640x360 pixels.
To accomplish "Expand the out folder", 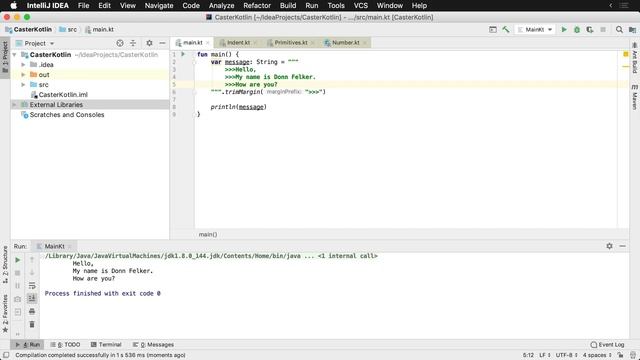I will pos(23,75).
